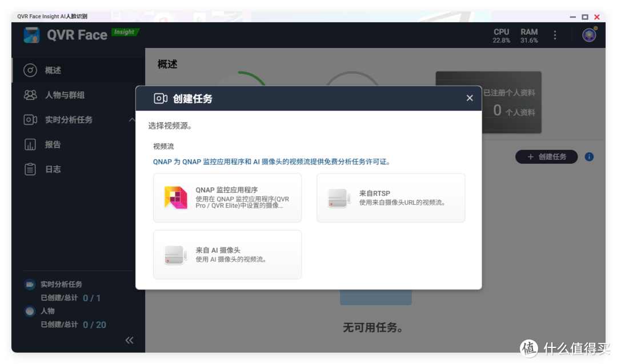
Task: Click the RAM 31.6% usage indicator
Action: (529, 35)
